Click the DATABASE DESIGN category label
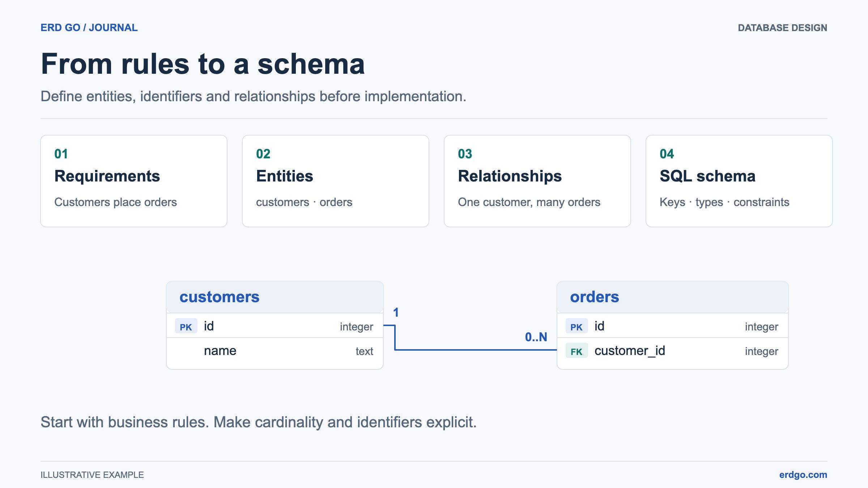The image size is (868, 488). tap(782, 28)
